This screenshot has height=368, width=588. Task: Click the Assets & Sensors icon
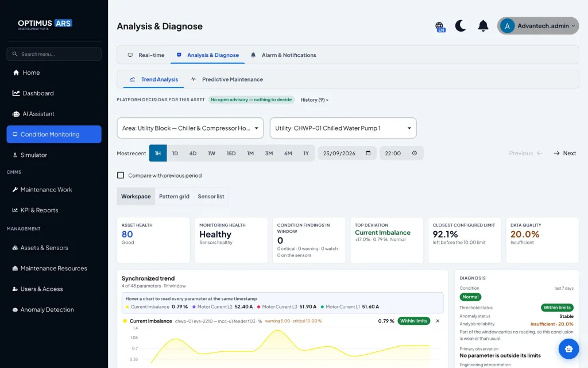tap(15, 248)
